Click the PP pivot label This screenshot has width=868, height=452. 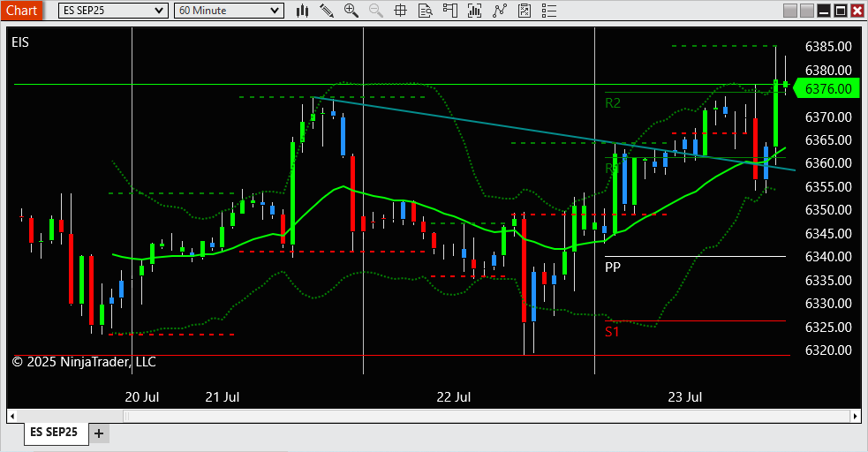pyautogui.click(x=613, y=267)
